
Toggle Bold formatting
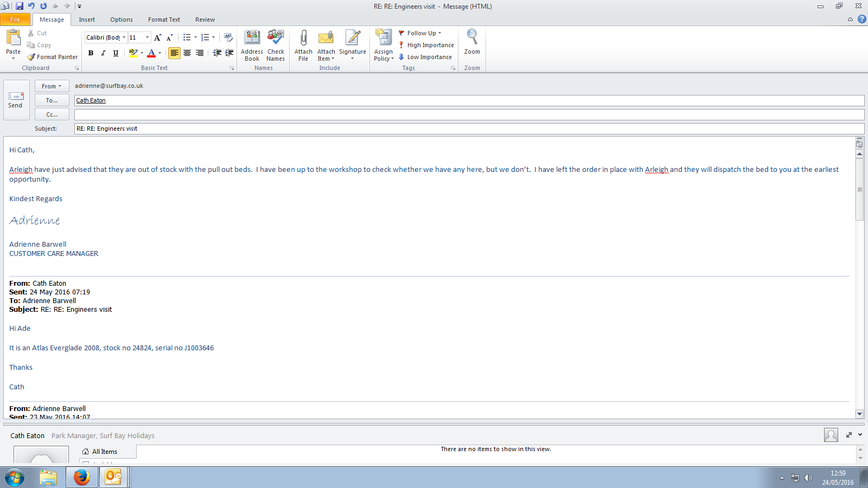[x=91, y=53]
